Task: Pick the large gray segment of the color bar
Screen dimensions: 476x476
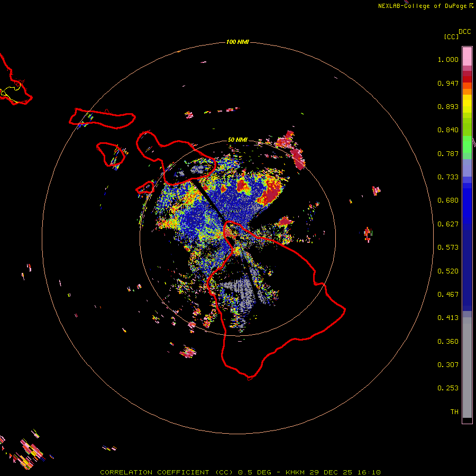Action: (x=467, y=368)
